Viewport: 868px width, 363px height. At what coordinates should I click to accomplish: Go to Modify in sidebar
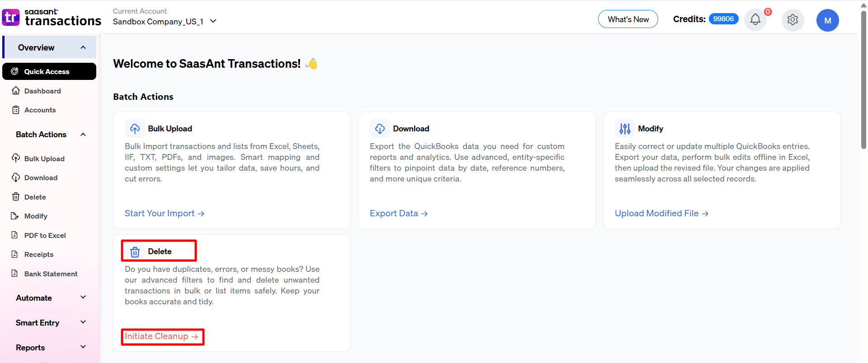(x=36, y=216)
